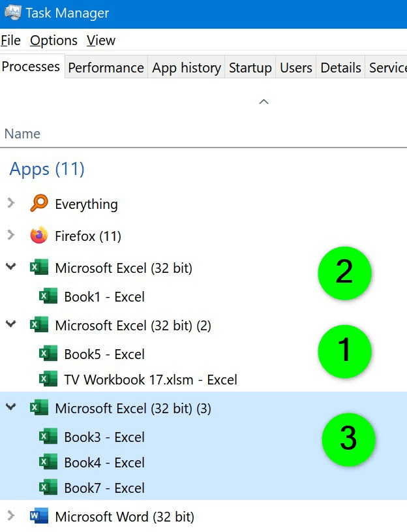Click the Excel icon beside Book3
This screenshot has height=532, width=407.
tap(48, 436)
